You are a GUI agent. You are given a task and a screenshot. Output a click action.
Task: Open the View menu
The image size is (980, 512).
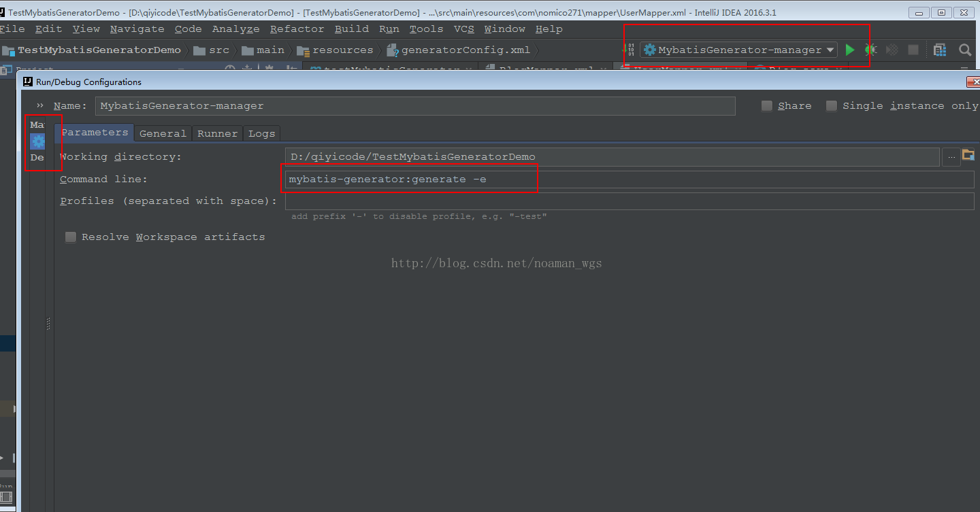[x=86, y=29]
